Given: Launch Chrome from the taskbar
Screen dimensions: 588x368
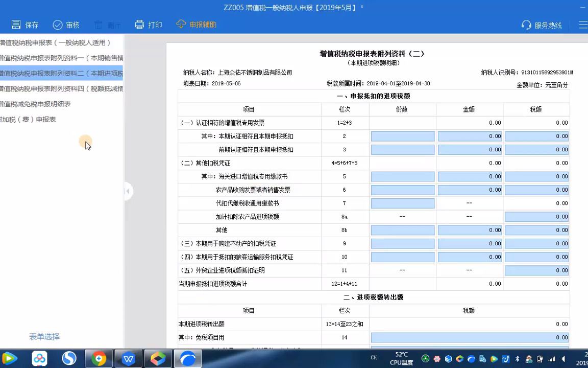Looking at the screenshot, I should tap(99, 358).
